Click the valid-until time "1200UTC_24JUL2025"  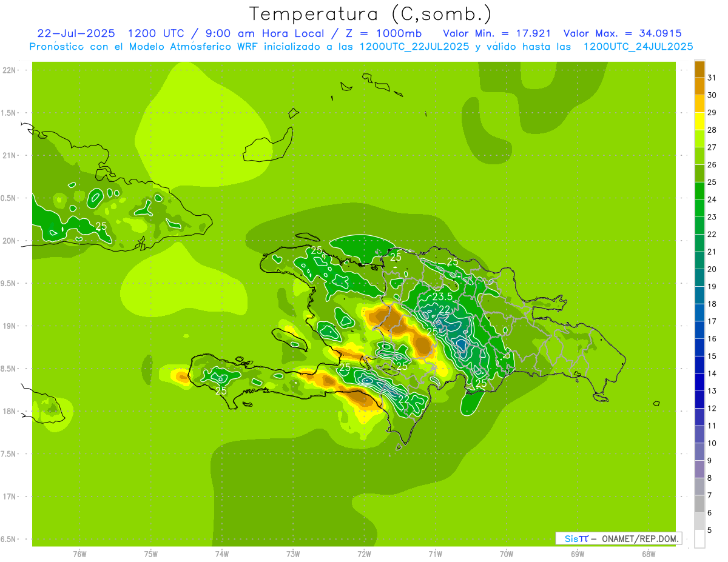coord(638,47)
